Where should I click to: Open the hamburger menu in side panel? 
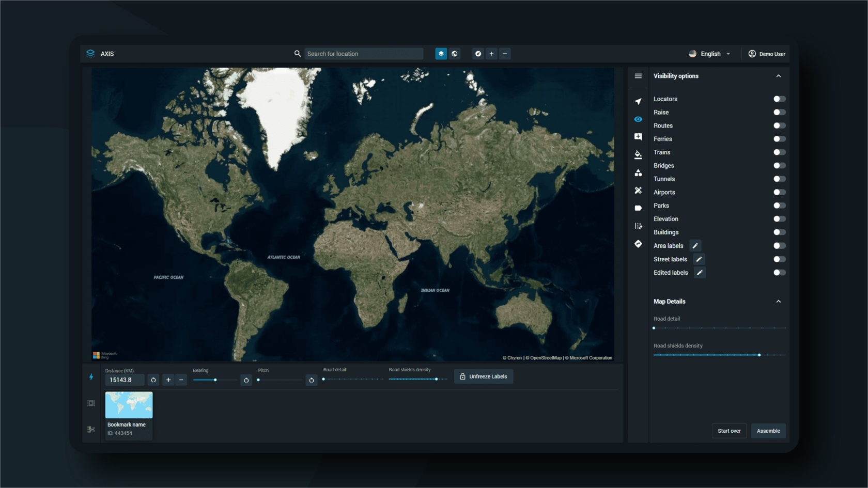coord(638,76)
